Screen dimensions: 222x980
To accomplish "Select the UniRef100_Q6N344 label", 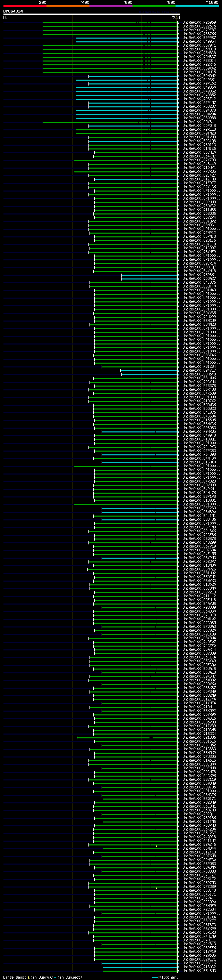I will point(199,848).
